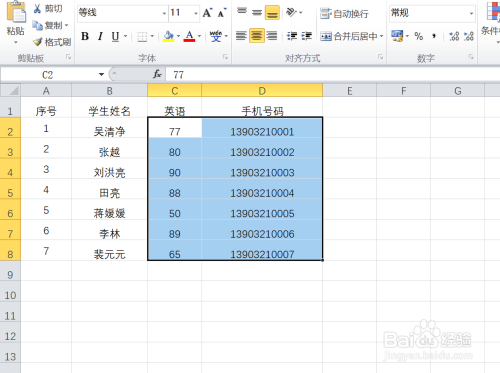Expand underline style dropdown arrow

(x=125, y=36)
